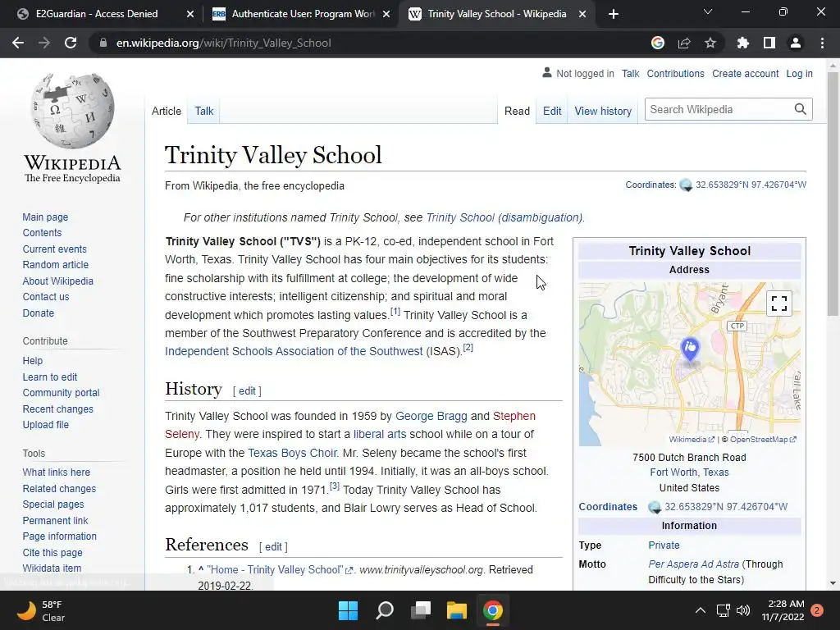Open the Log in link
This screenshot has width=840, height=630.
point(799,73)
